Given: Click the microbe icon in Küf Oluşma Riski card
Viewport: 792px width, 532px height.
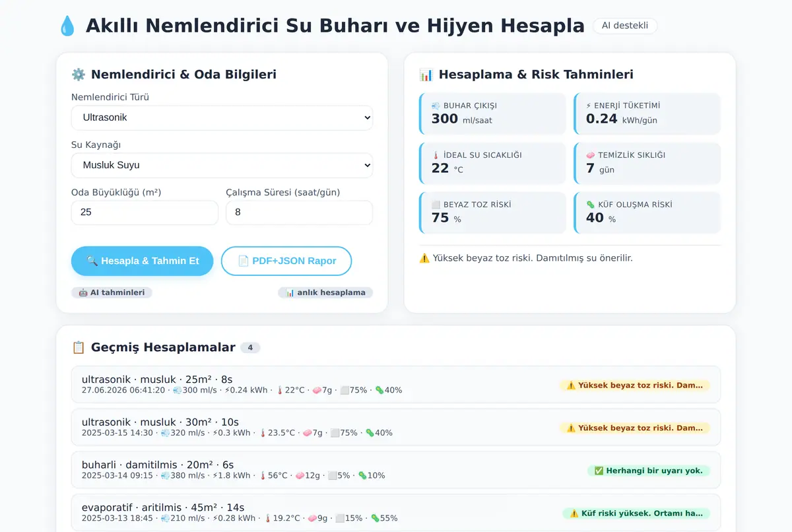Looking at the screenshot, I should coord(591,205).
